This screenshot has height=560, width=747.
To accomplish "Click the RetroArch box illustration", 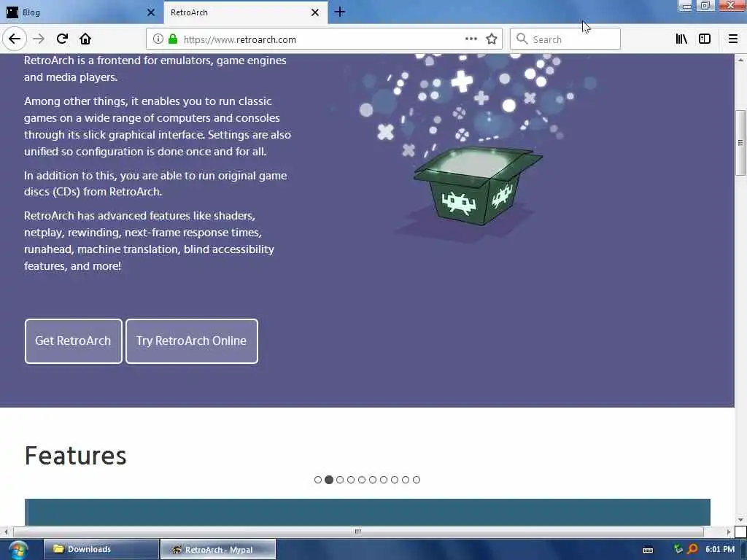I will pyautogui.click(x=478, y=186).
